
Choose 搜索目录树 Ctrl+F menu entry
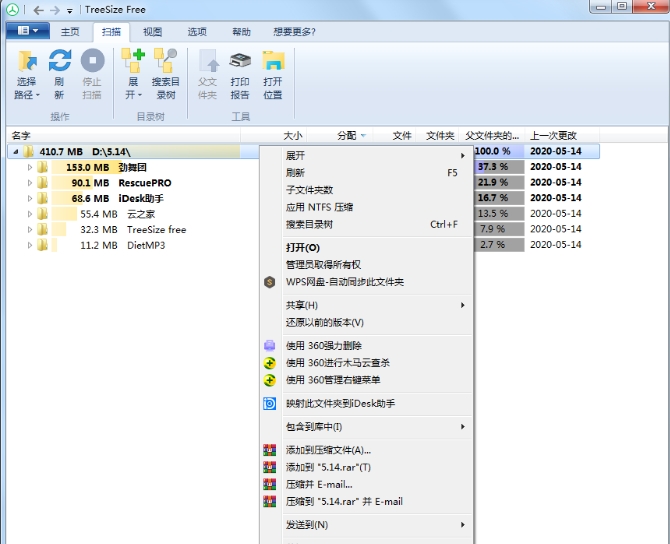click(x=367, y=224)
